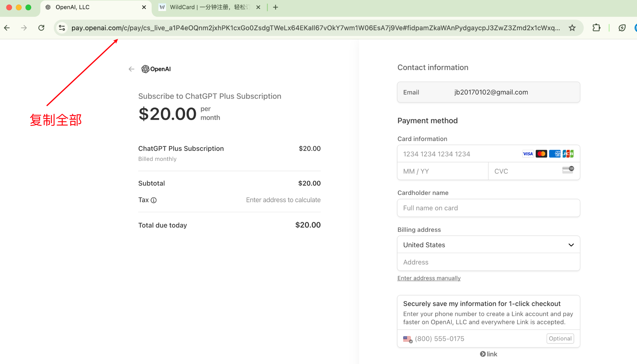Select the United States billing country dropdown
Screen dimensions: 637x364
point(488,245)
